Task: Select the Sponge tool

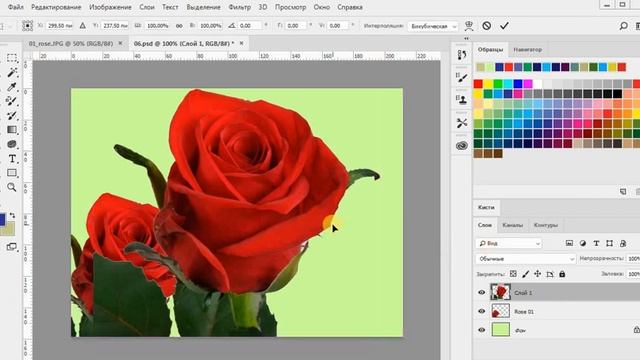Action: pyautogui.click(x=12, y=144)
